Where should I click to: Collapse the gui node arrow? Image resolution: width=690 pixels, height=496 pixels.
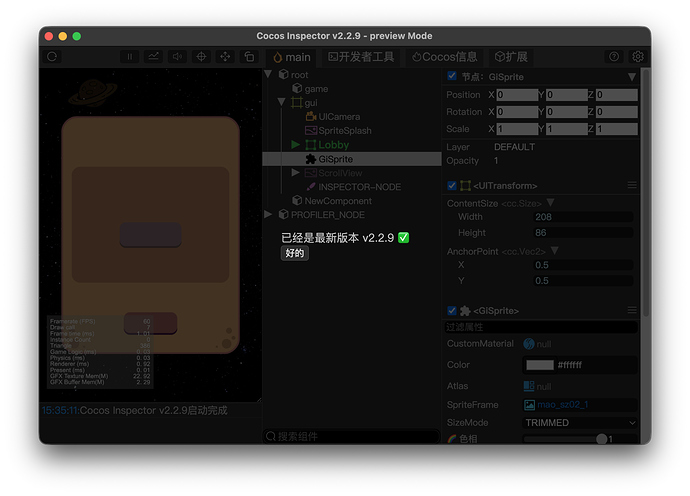coord(282,102)
